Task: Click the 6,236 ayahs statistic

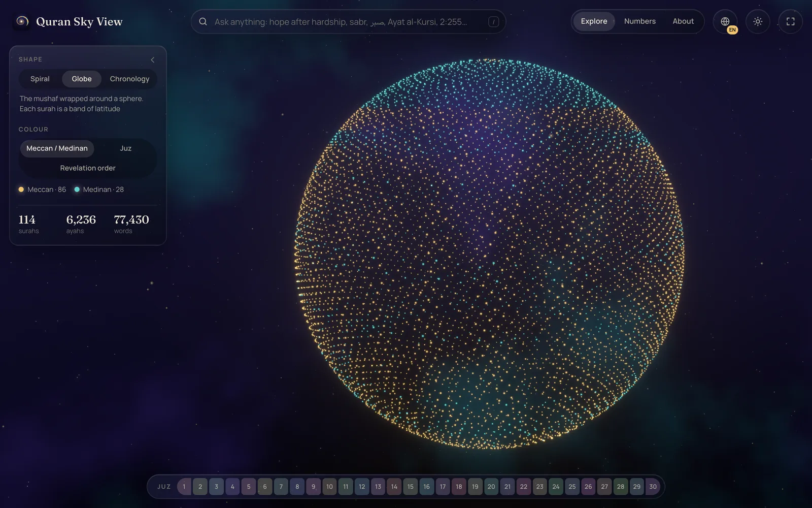Action: coord(81,224)
